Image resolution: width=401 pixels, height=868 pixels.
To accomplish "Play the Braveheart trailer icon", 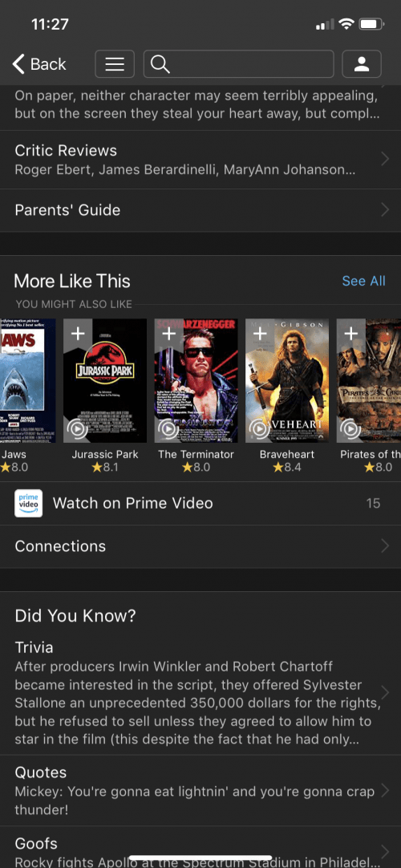I will point(258,429).
